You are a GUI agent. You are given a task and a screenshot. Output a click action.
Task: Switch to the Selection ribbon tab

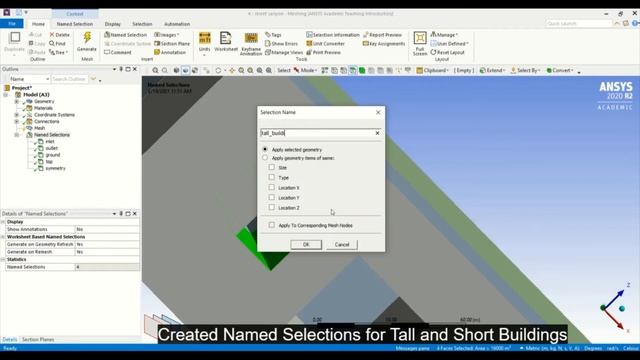pyautogui.click(x=142, y=24)
